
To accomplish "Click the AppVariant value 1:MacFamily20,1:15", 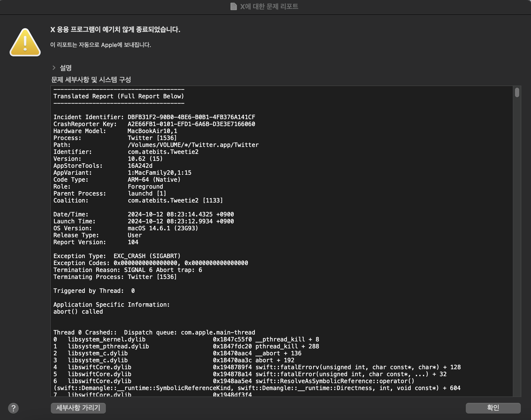I will 159,173.
